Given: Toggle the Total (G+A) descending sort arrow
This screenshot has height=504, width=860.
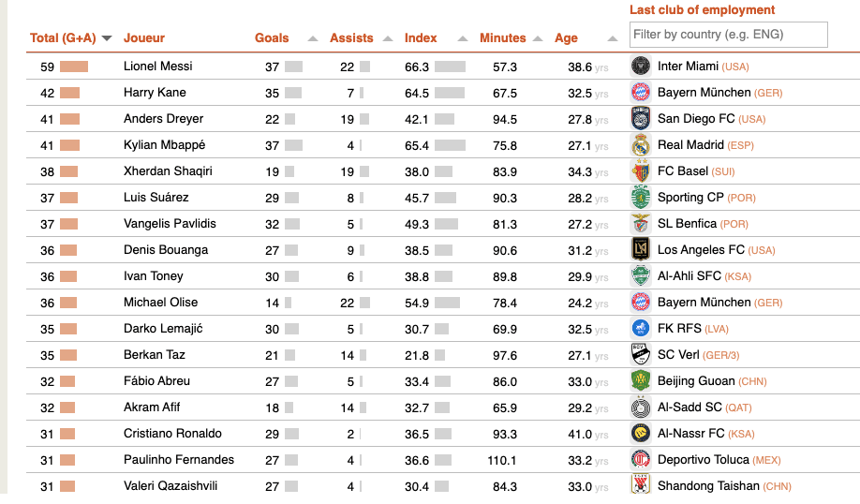Looking at the screenshot, I should (x=107, y=38).
